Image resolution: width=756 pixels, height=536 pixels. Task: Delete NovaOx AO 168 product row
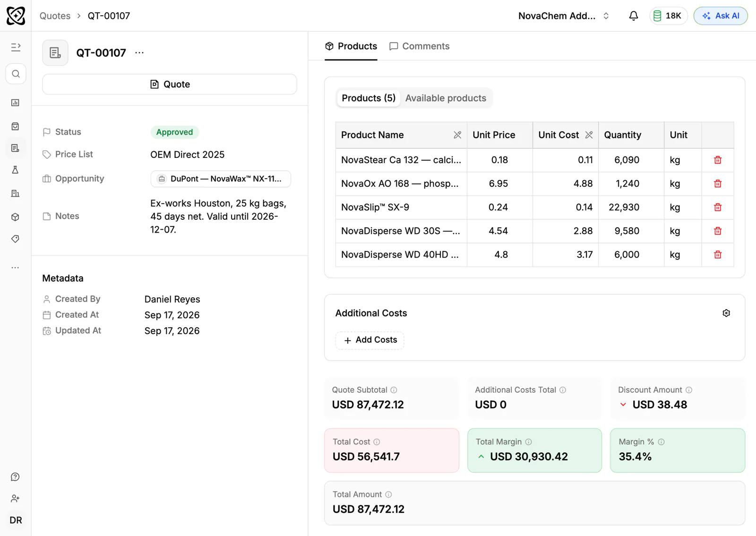point(718,184)
